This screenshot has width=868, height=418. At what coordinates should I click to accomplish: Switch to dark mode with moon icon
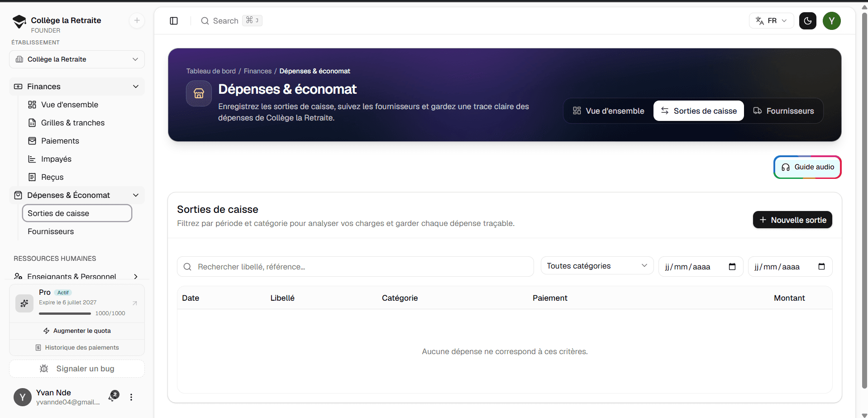(x=807, y=21)
